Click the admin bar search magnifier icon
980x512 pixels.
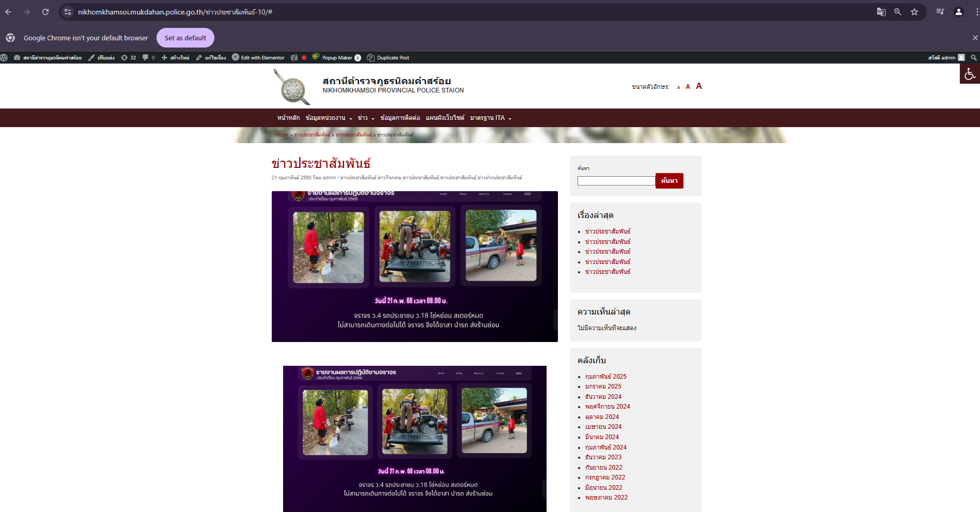(x=974, y=58)
